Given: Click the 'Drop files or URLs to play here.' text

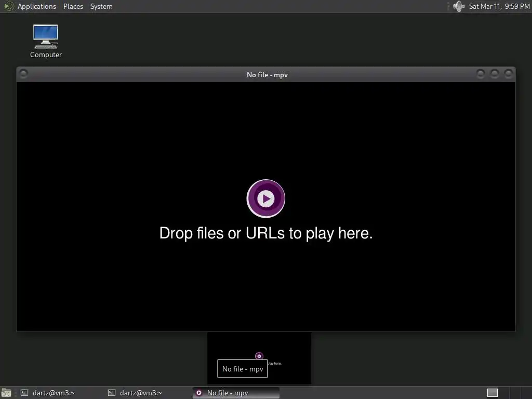Looking at the screenshot, I should point(266,233).
